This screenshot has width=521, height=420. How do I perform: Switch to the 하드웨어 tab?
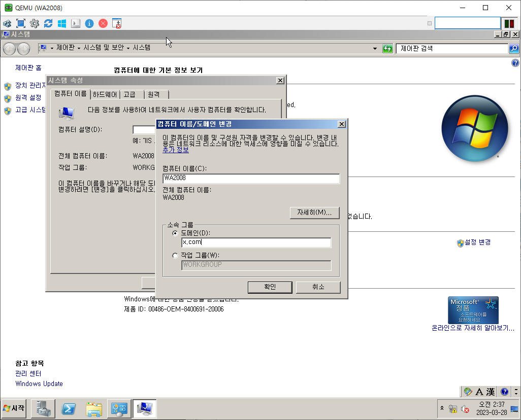105,95
